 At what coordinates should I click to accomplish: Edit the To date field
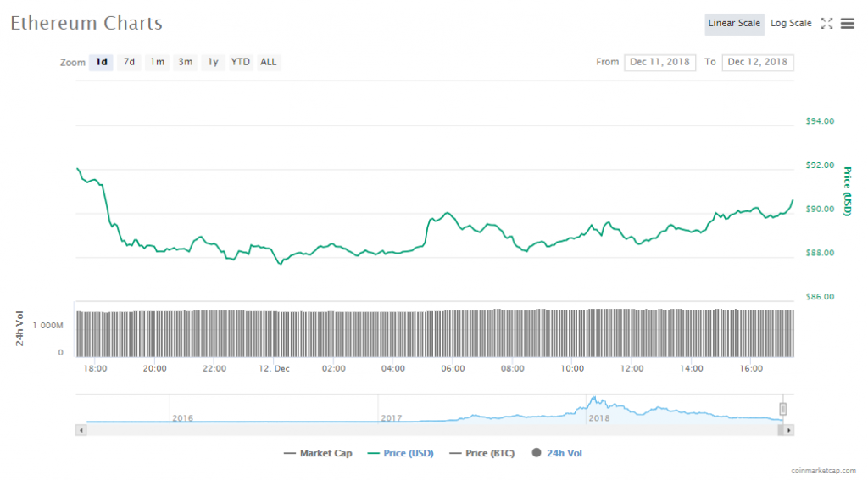[758, 62]
